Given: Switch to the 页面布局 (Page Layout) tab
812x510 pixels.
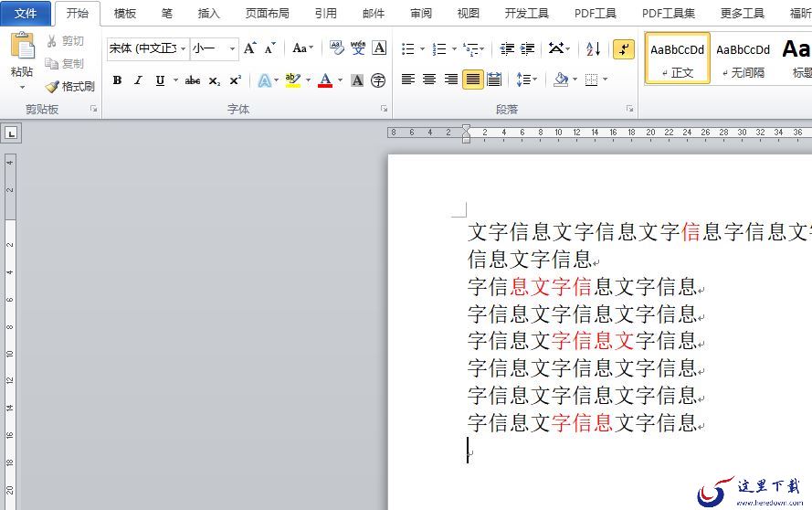Looking at the screenshot, I should point(268,14).
